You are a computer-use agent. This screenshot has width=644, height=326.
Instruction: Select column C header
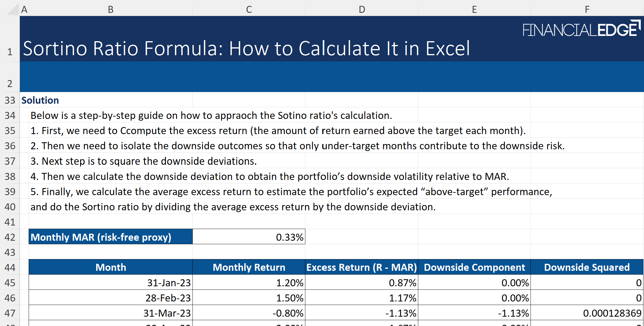(249, 9)
